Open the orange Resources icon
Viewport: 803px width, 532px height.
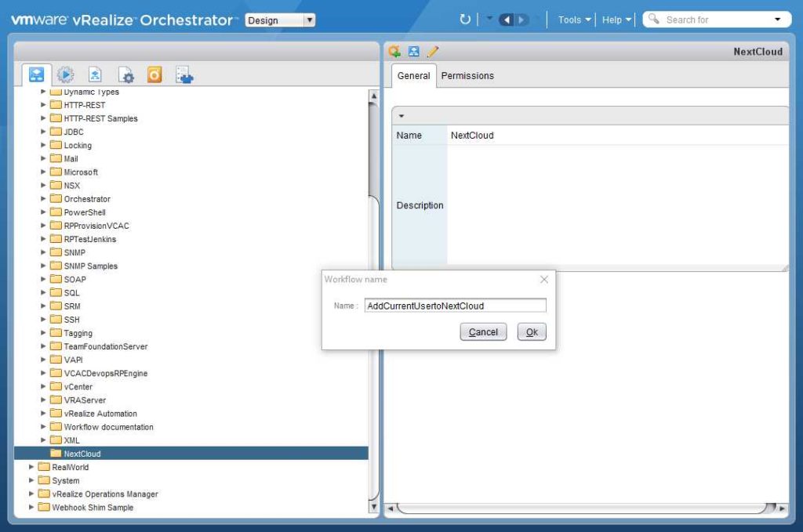coord(154,74)
